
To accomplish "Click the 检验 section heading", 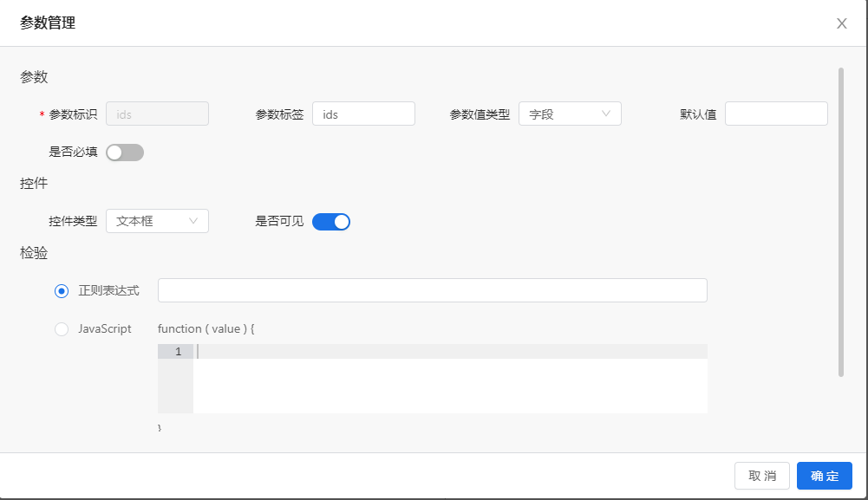I will point(34,253).
